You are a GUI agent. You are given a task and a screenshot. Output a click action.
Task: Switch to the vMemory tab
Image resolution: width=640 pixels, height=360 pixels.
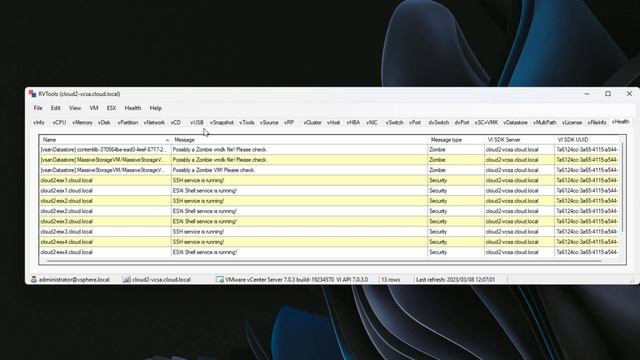[82, 122]
